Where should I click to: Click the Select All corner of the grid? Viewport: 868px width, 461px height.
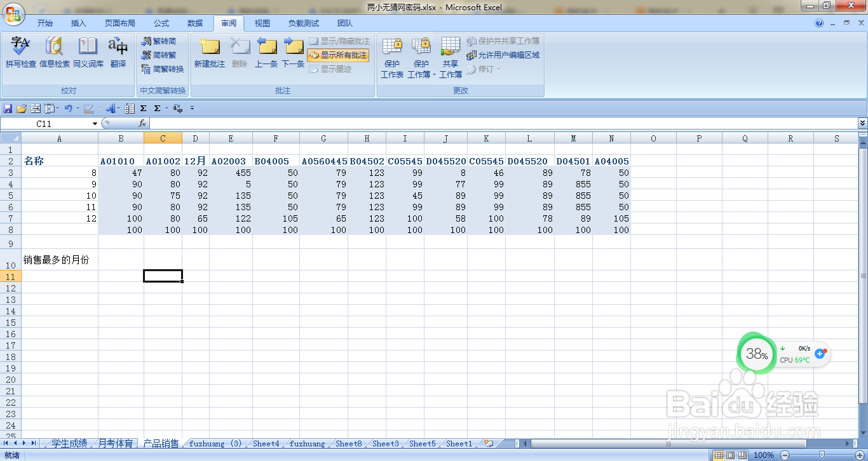click(11, 138)
